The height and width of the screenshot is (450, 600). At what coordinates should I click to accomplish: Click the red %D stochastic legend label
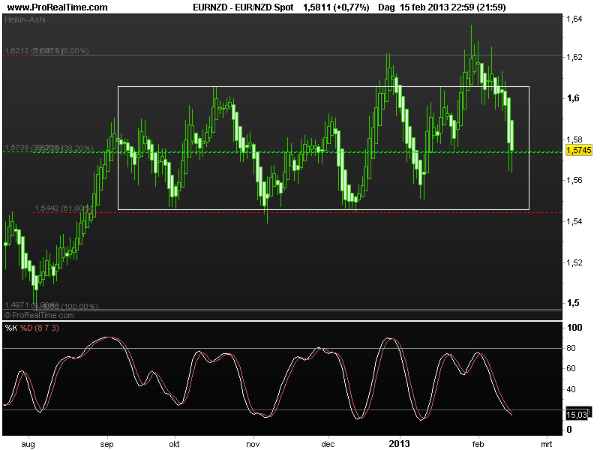pos(26,328)
